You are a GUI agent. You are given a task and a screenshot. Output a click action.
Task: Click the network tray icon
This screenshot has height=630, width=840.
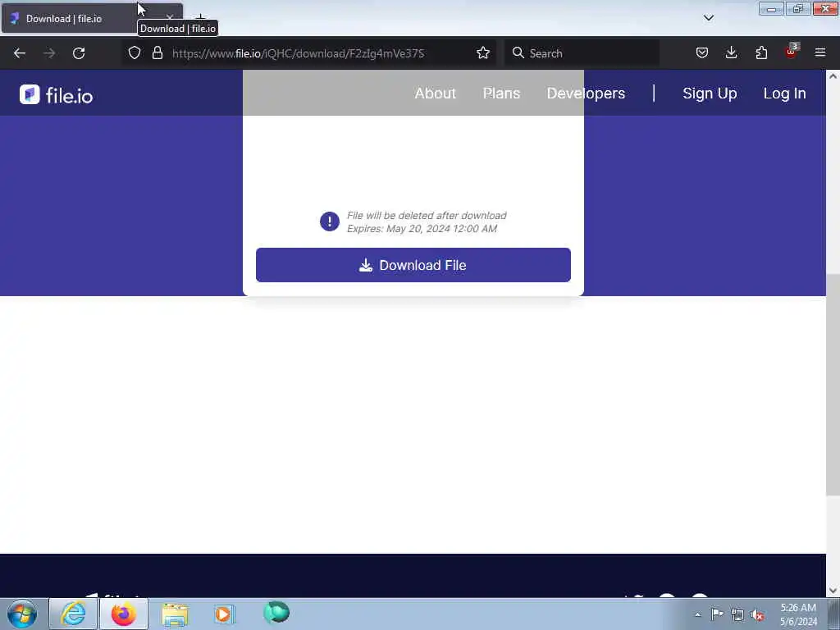(737, 614)
